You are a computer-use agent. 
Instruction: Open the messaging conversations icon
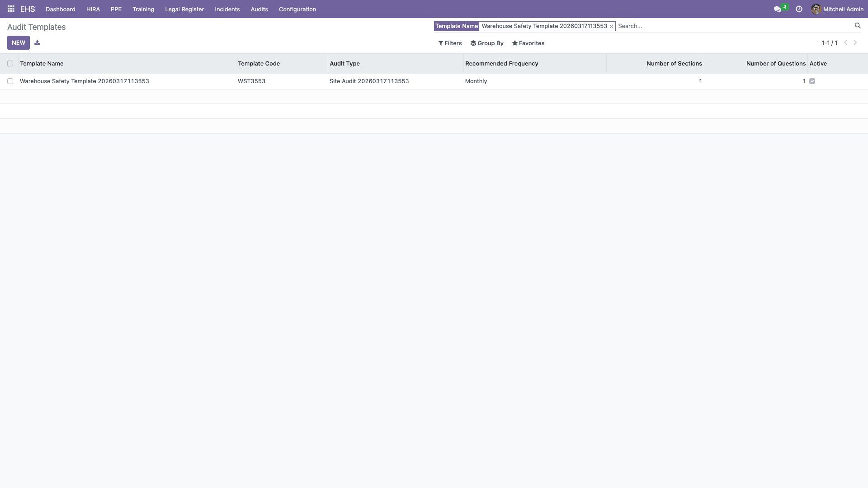777,9
